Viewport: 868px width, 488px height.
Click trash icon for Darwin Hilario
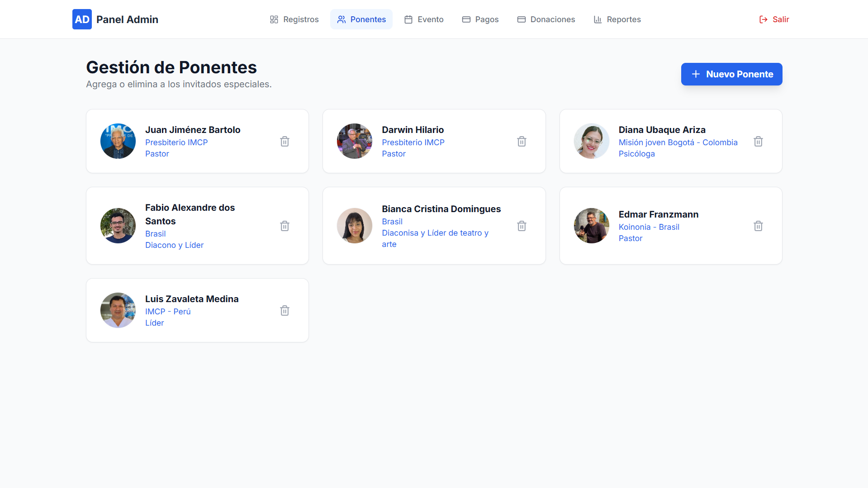point(522,142)
